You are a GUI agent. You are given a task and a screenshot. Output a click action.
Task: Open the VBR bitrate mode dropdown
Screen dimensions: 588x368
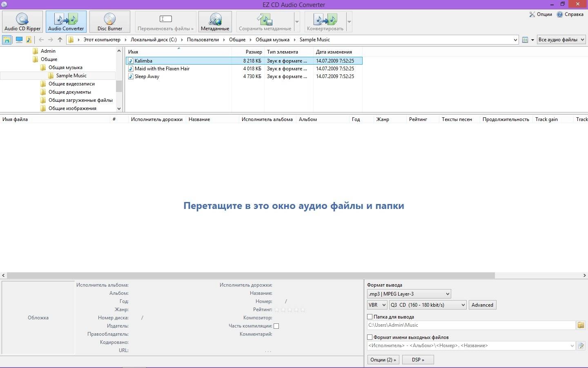click(x=377, y=305)
